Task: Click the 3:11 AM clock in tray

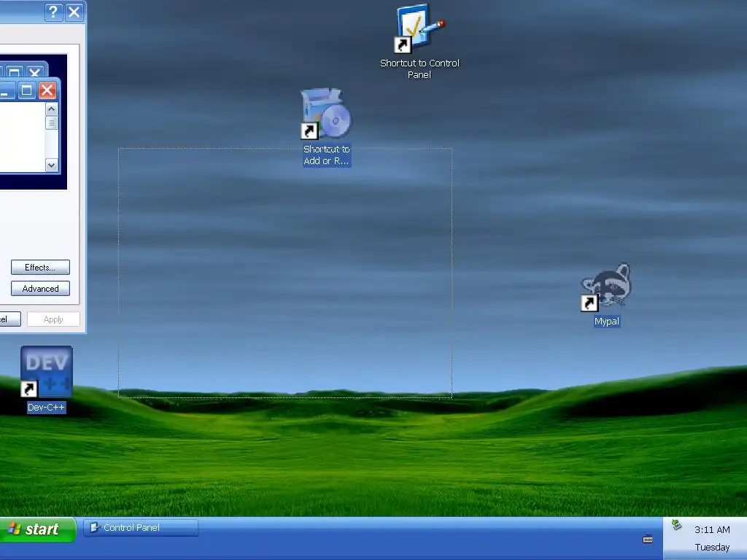Action: coord(712,529)
